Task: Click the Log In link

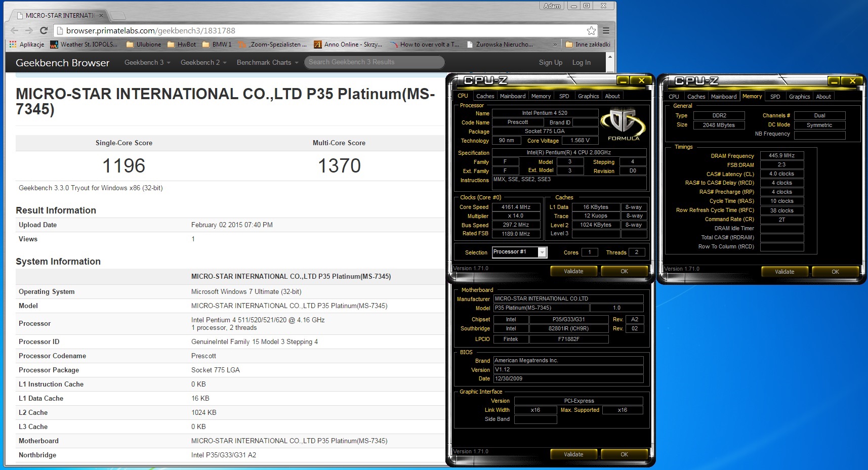Action: pyautogui.click(x=582, y=62)
